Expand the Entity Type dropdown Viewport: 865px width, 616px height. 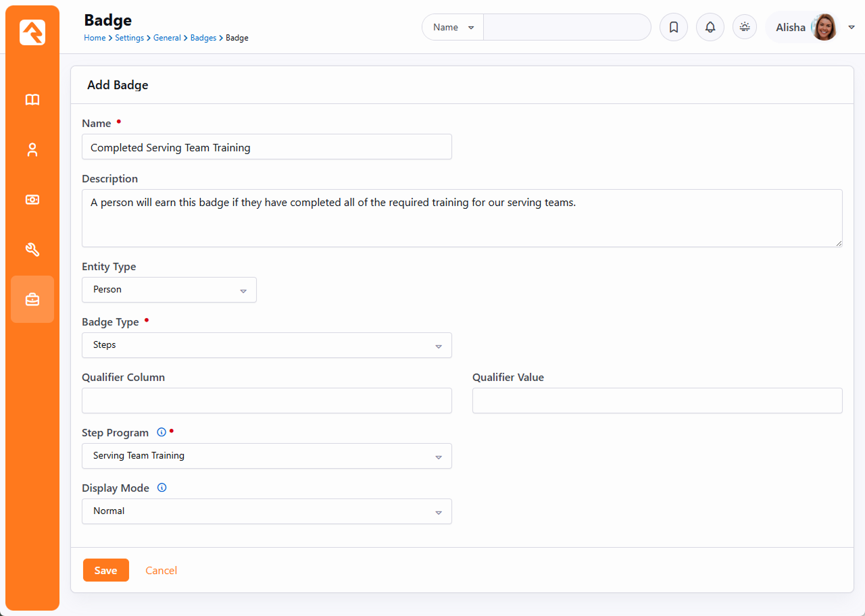[169, 290]
